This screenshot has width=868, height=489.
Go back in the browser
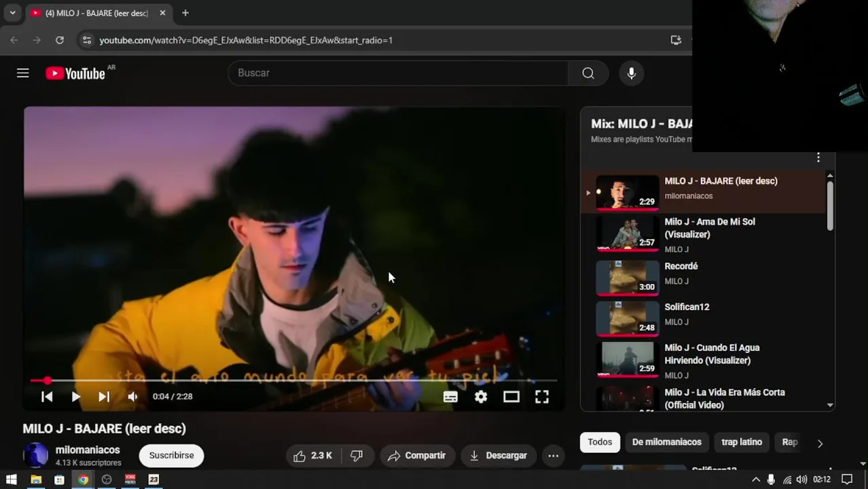[x=14, y=40]
